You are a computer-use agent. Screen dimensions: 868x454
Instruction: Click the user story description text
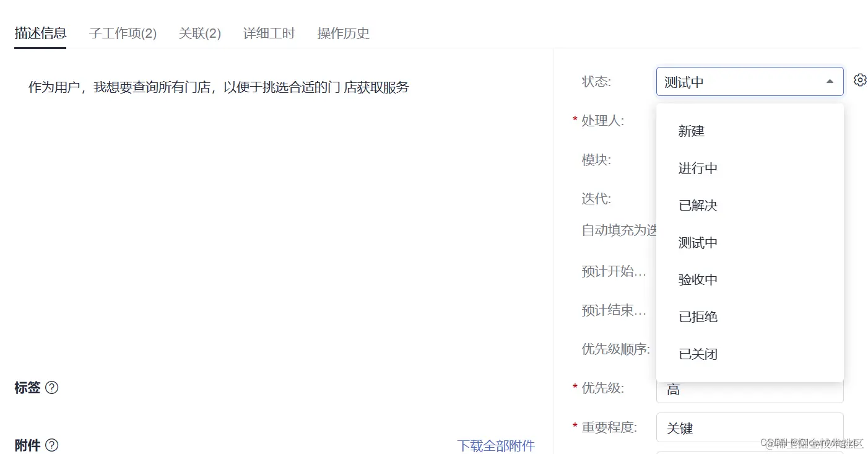point(219,87)
